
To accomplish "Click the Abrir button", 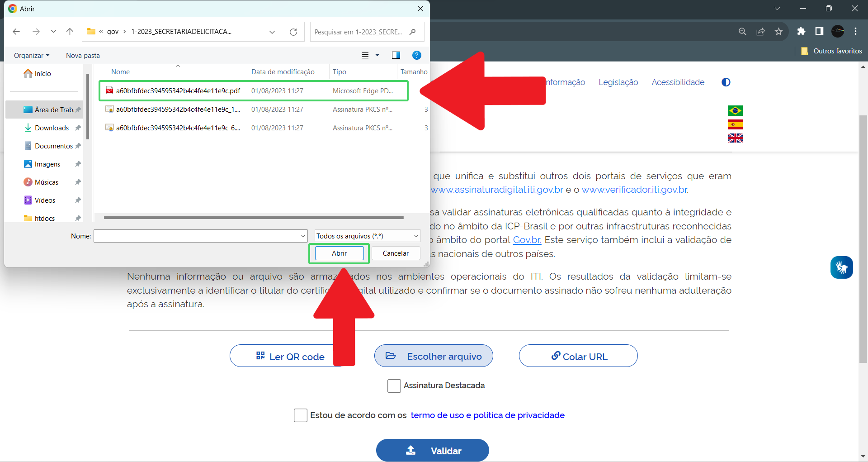I will click(x=339, y=253).
